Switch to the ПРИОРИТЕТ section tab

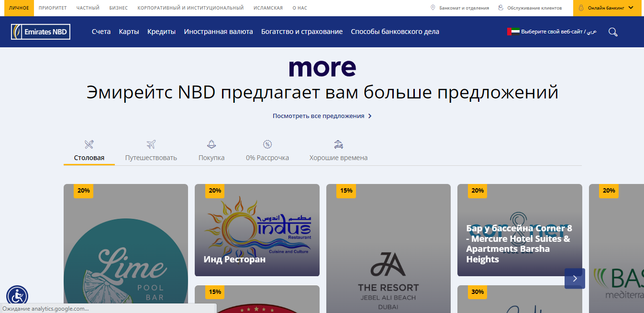click(x=53, y=8)
